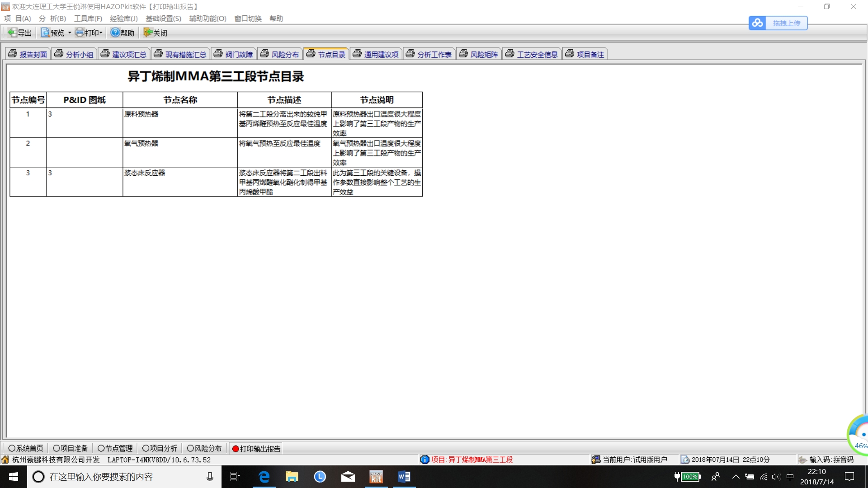The height and width of the screenshot is (488, 868).
Task: Show hidden system tray icons chevron
Action: 736,477
